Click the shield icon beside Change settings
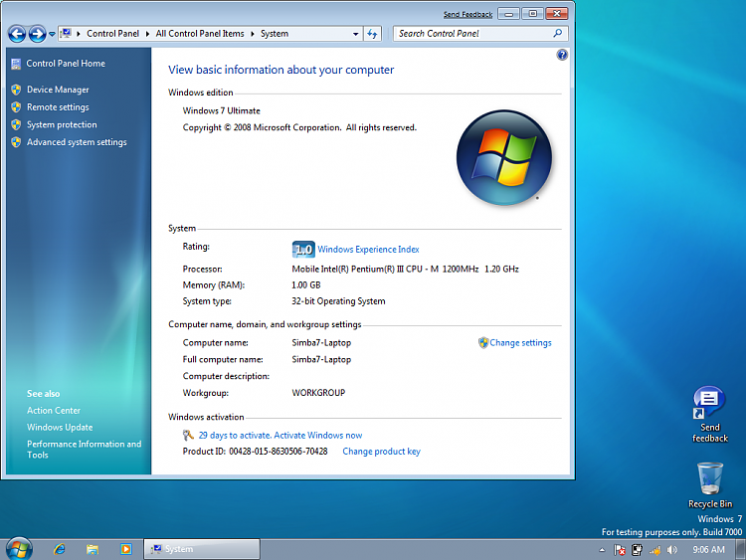This screenshot has height=560, width=746. [483, 342]
